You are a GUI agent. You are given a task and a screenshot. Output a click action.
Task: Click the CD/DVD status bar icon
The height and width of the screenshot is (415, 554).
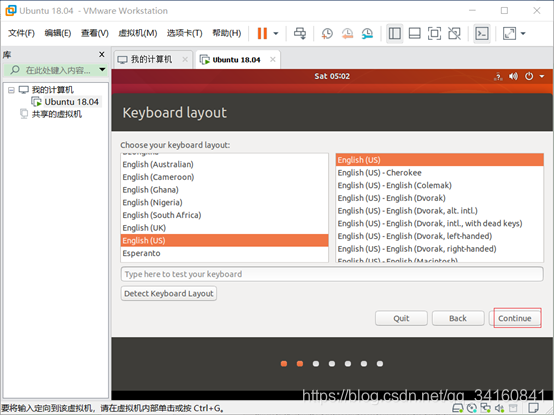tap(472, 408)
